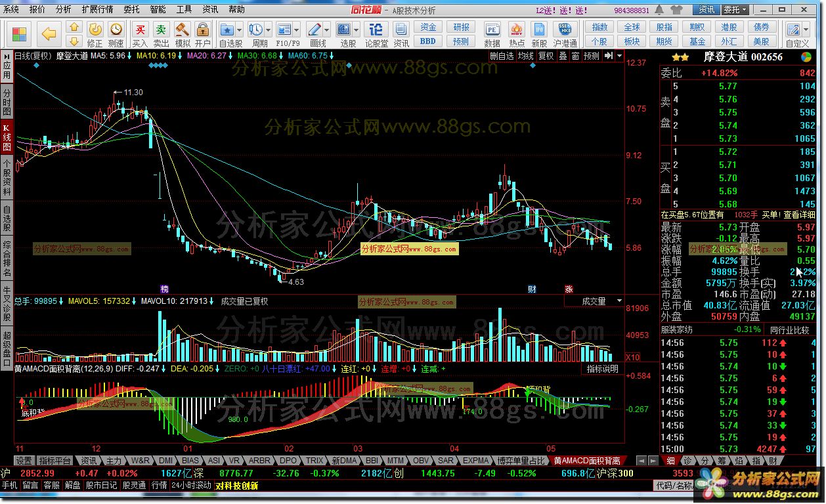Open the colorful home grid icon

[x=20, y=34]
